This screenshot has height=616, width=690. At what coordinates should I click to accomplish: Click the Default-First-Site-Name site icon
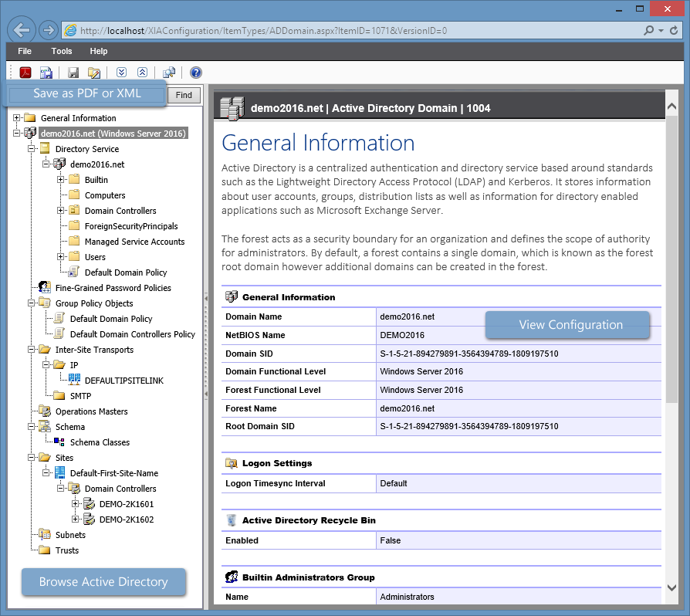pos(60,473)
